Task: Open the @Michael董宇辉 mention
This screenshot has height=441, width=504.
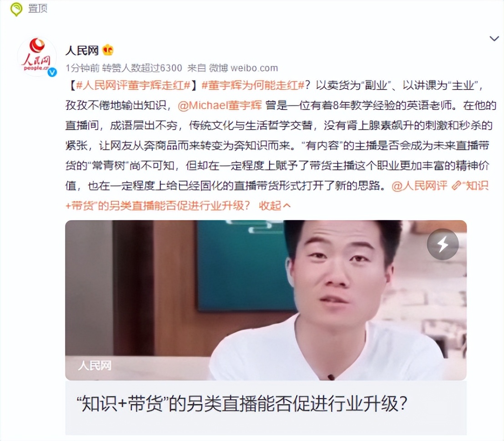Action: tap(220, 105)
